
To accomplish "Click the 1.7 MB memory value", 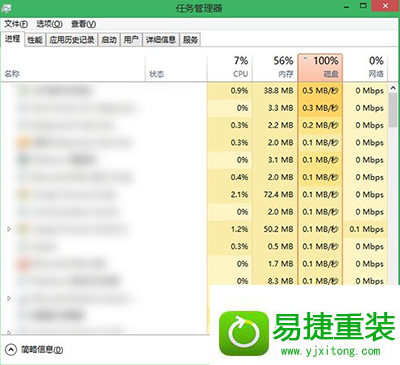I will coord(281,264).
